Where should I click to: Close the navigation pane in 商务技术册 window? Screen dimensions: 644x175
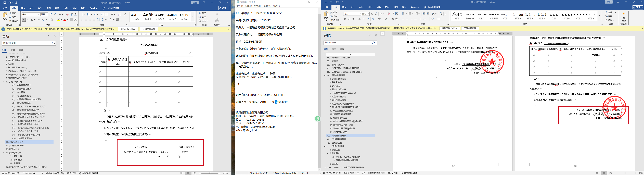point(55,36)
